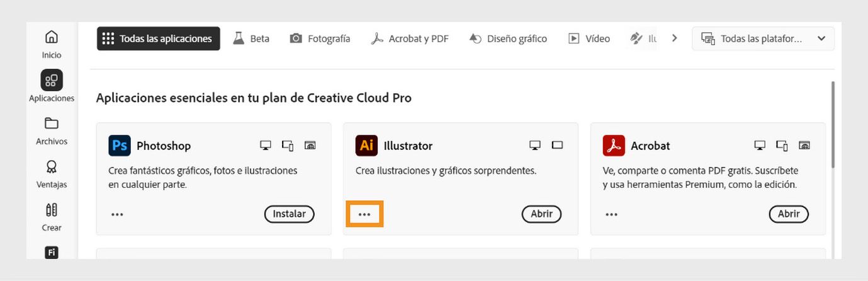Open Aplicaciones in the sidebar

pos(52,86)
